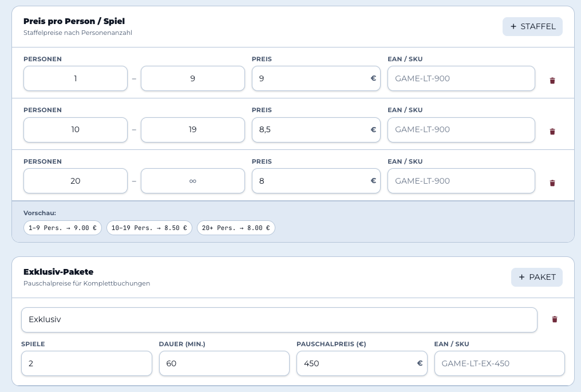Click the 'SPIELE' label
This screenshot has height=392, width=581.
point(33,344)
